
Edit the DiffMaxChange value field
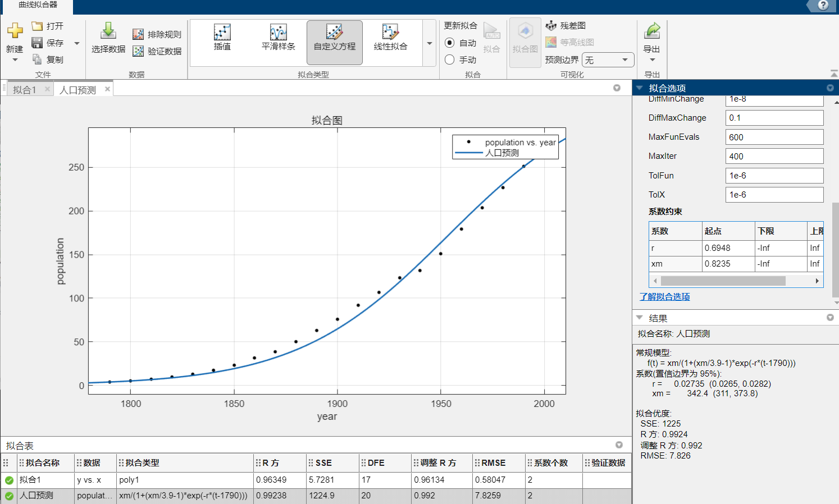click(774, 118)
